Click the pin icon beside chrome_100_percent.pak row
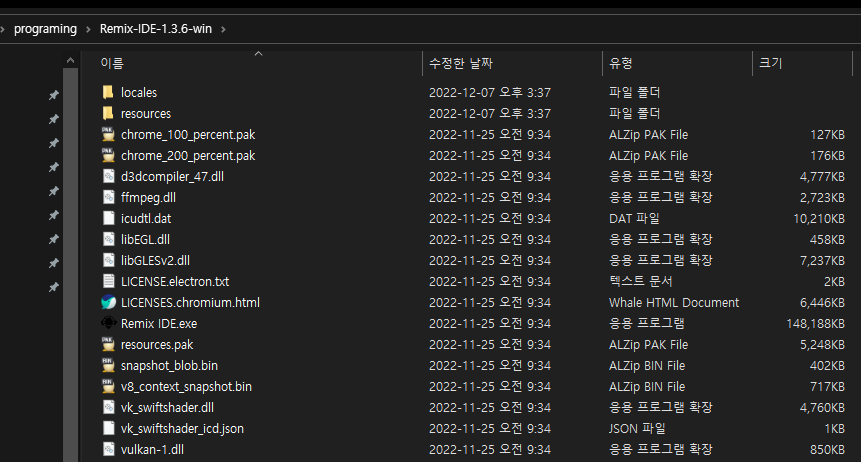Screen dimensions: 861x462 (x=53, y=143)
